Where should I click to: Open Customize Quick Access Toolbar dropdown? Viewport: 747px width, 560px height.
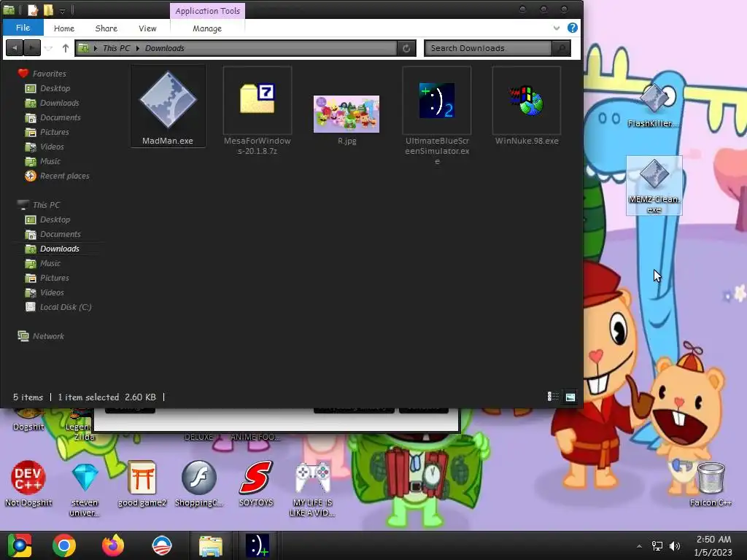pyautogui.click(x=63, y=10)
